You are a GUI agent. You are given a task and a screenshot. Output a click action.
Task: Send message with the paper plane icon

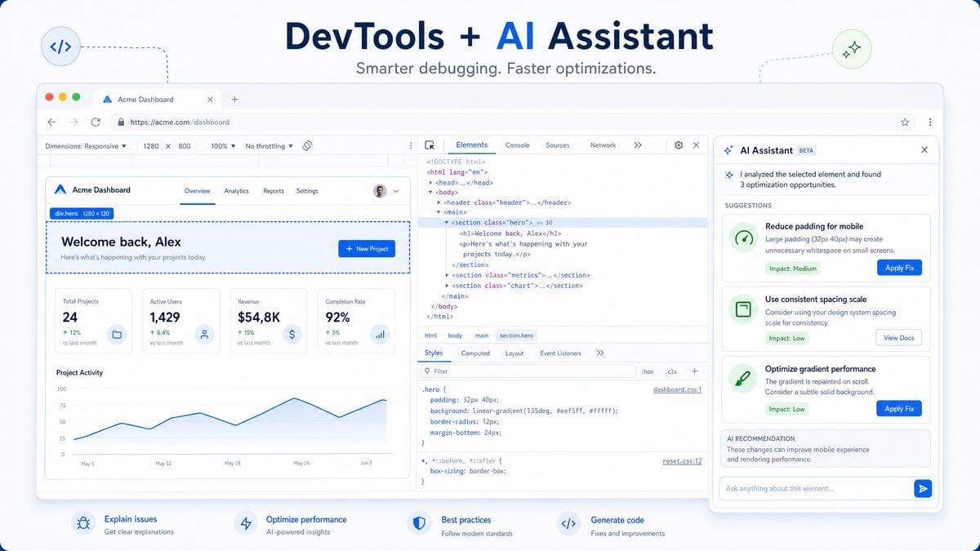point(923,488)
